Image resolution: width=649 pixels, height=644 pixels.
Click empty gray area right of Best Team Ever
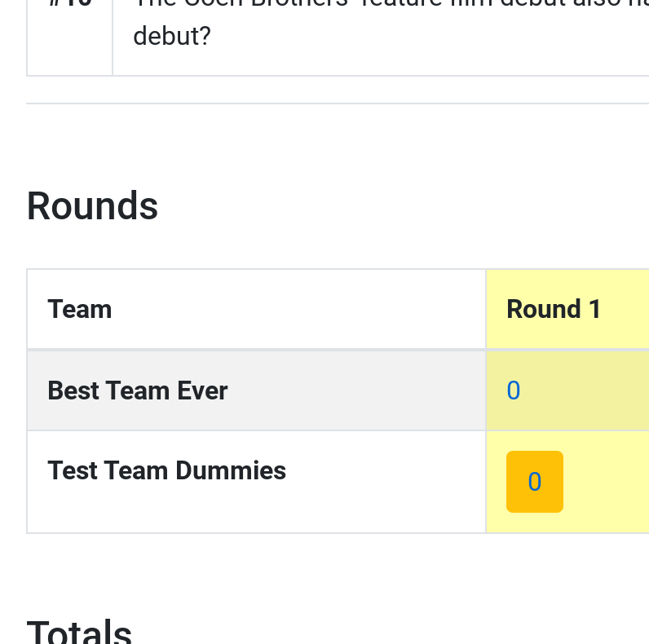click(x=356, y=390)
